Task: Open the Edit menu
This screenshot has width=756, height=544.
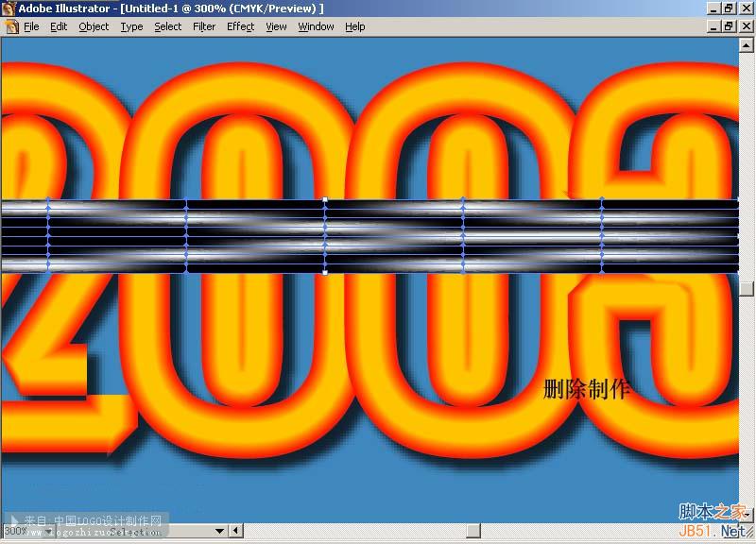Action: tap(59, 27)
